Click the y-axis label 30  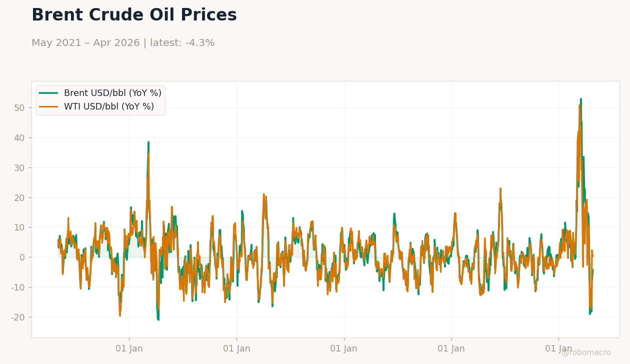[x=19, y=168]
